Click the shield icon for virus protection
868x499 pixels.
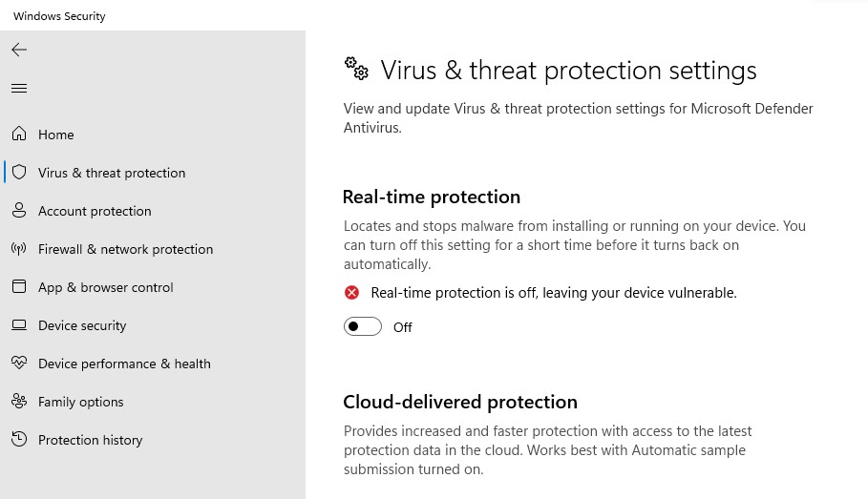coord(19,173)
